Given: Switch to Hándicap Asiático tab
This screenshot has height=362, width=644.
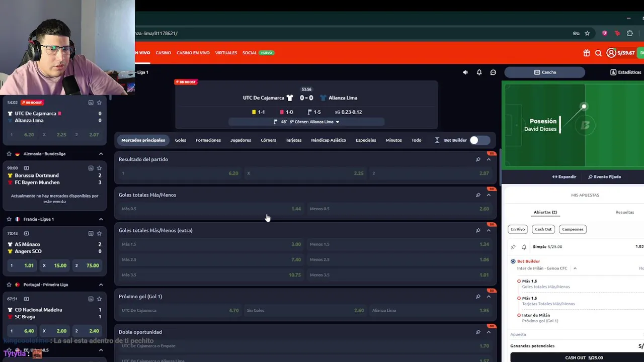Looking at the screenshot, I should (329, 140).
